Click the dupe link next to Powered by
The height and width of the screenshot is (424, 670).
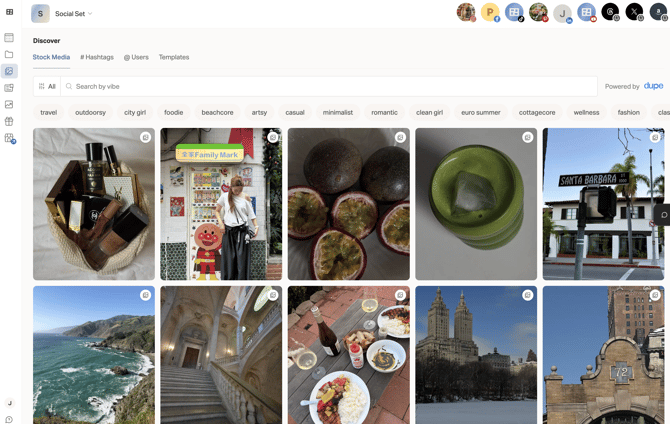[x=653, y=86]
